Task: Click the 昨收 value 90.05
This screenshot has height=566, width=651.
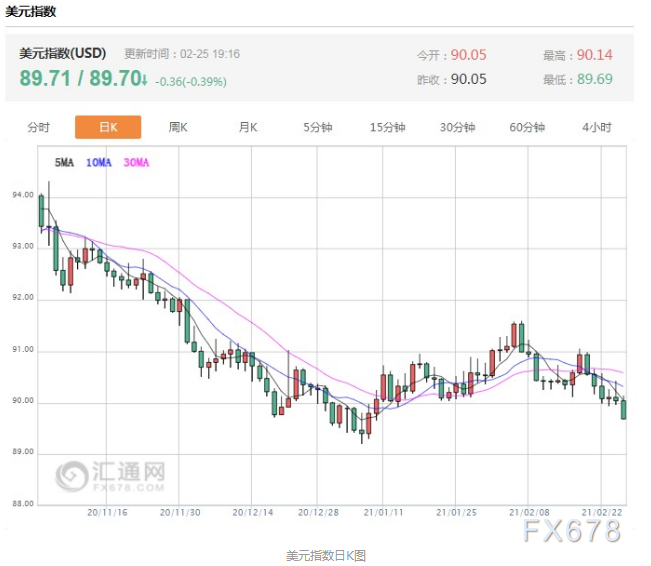Action: [x=468, y=79]
